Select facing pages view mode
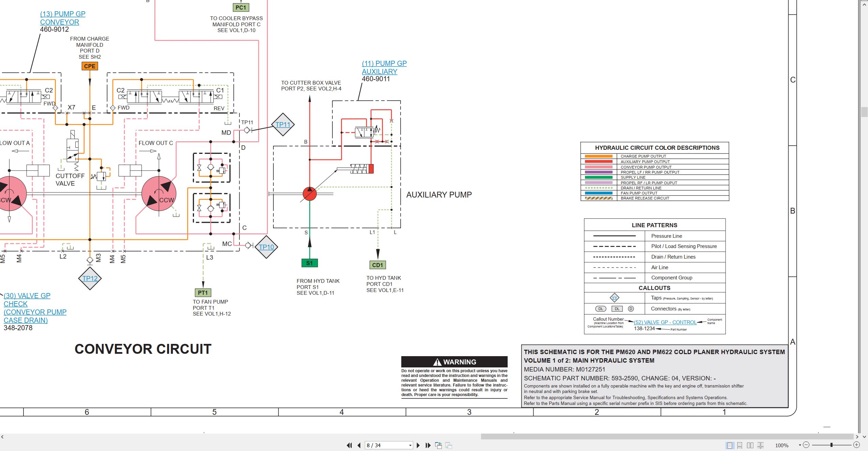The width and height of the screenshot is (868, 451). coord(750,445)
